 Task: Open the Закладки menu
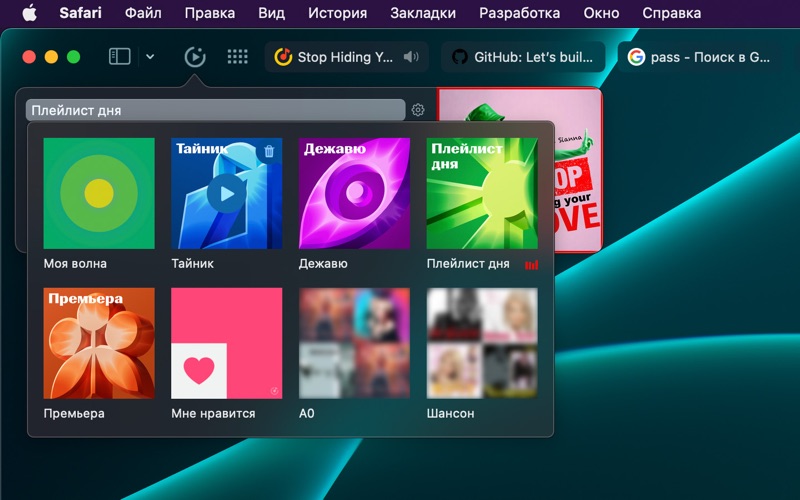pos(423,13)
